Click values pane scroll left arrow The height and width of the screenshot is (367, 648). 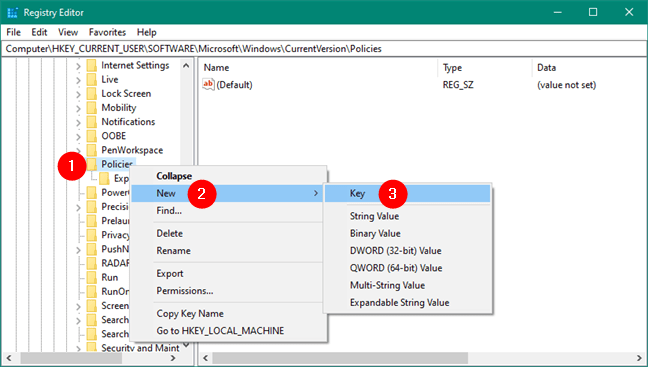tap(205, 358)
